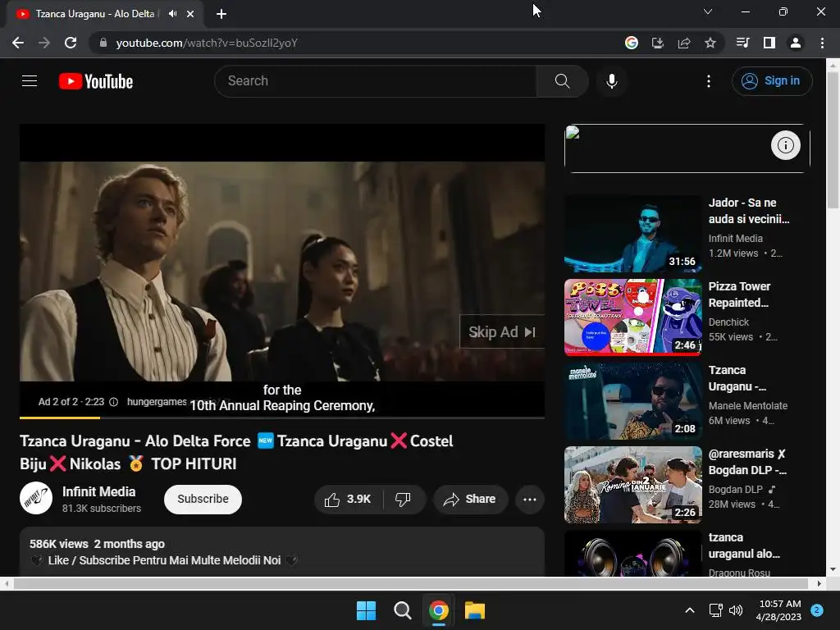This screenshot has height=630, width=840.
Task: Like the video with thumbs up
Action: 348,500
